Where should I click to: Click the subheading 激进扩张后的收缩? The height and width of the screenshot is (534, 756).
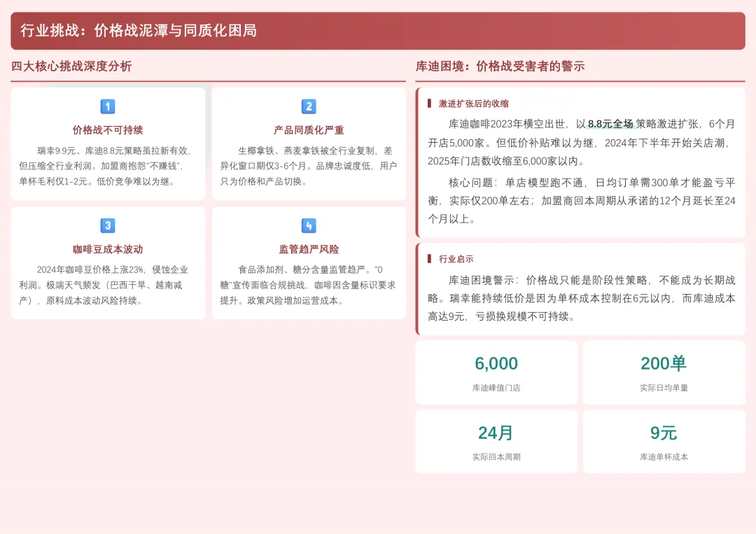click(x=473, y=104)
